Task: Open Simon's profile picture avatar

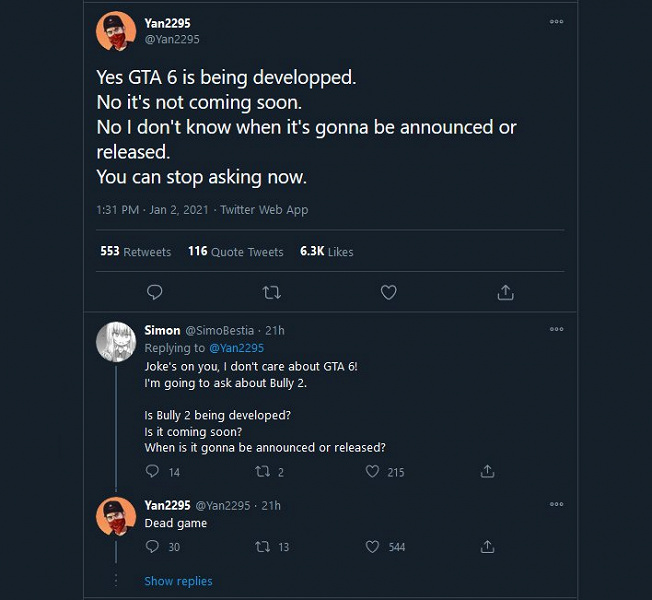Action: click(115, 341)
